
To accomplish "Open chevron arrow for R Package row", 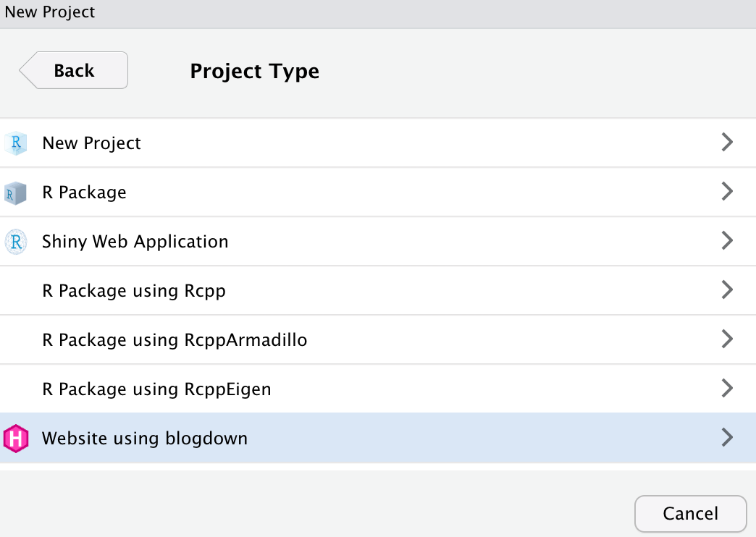I will [x=727, y=191].
